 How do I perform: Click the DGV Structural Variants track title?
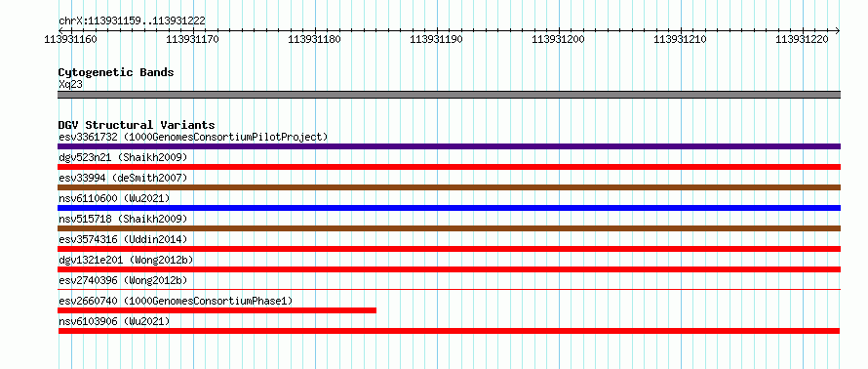tap(137, 125)
